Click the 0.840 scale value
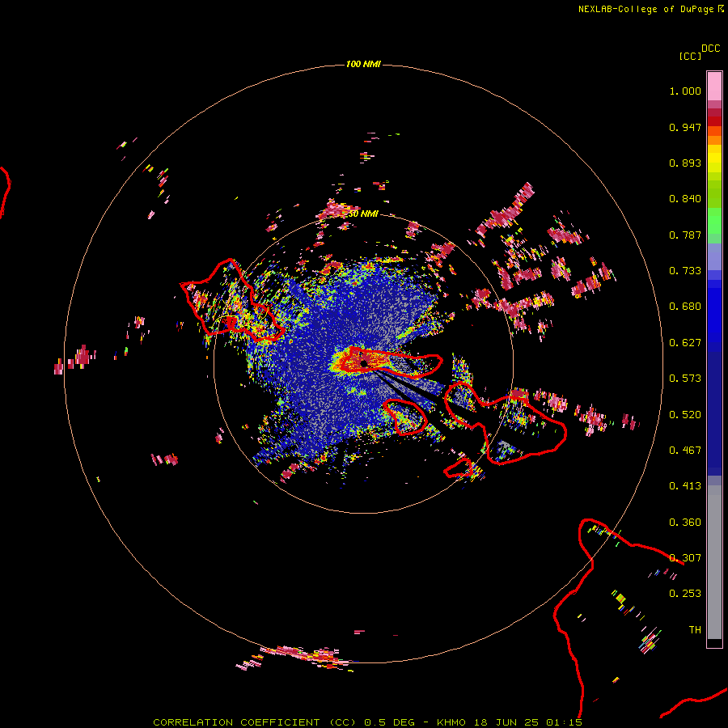 point(685,199)
